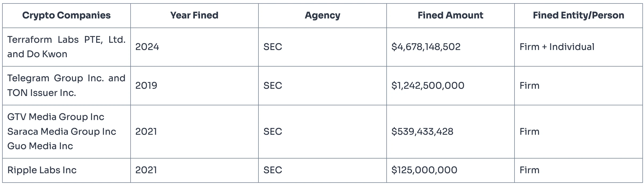Click the $539,433,428 fined amount

point(422,132)
